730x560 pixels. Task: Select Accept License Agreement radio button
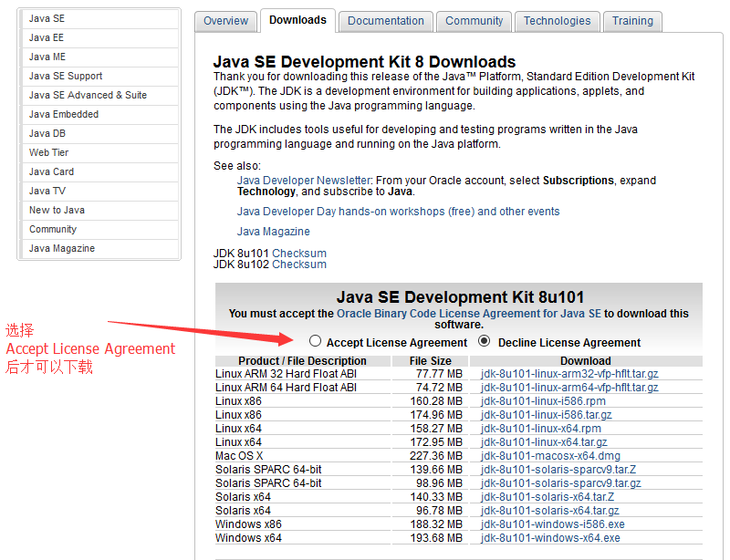pos(315,341)
